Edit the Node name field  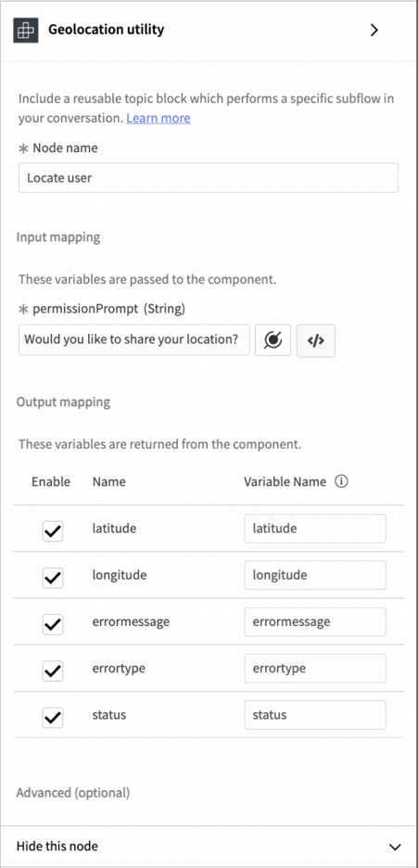tap(209, 178)
